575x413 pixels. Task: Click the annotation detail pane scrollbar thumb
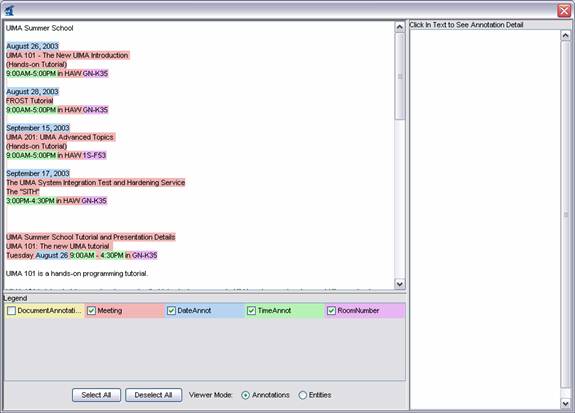[565, 214]
